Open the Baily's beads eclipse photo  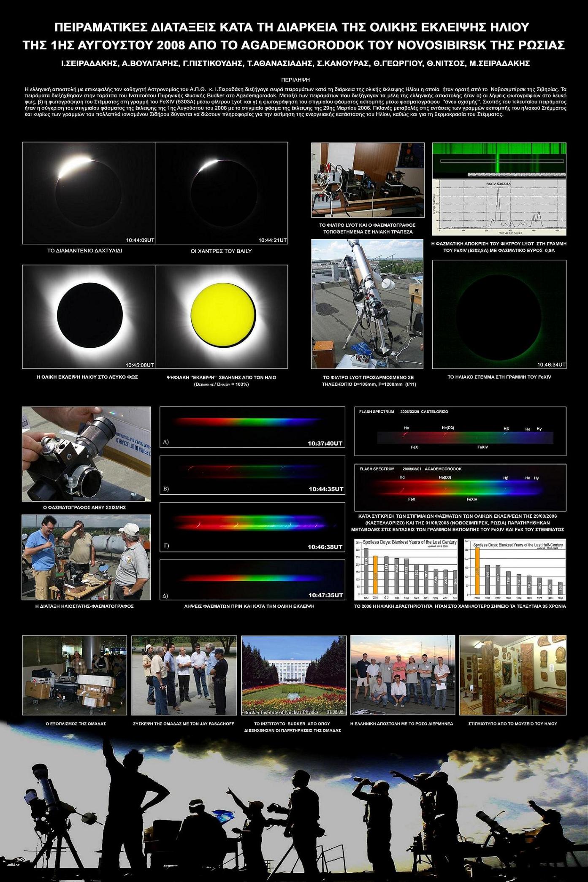(x=222, y=193)
